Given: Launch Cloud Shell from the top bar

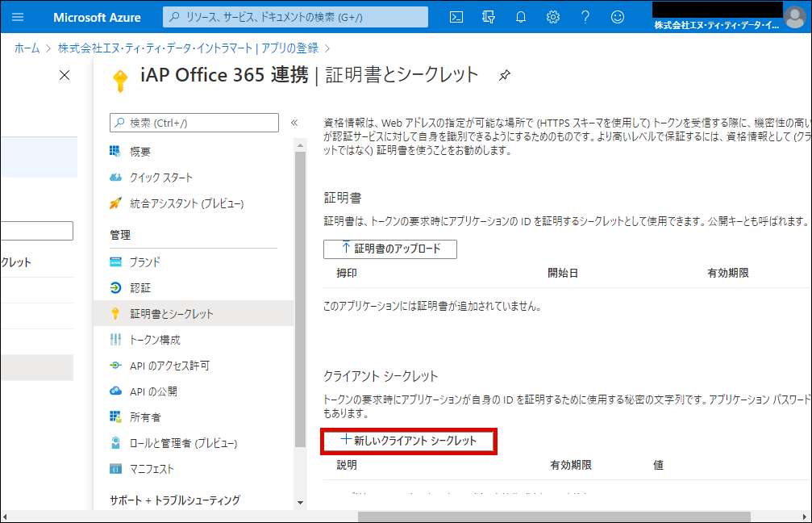Looking at the screenshot, I should tap(456, 17).
